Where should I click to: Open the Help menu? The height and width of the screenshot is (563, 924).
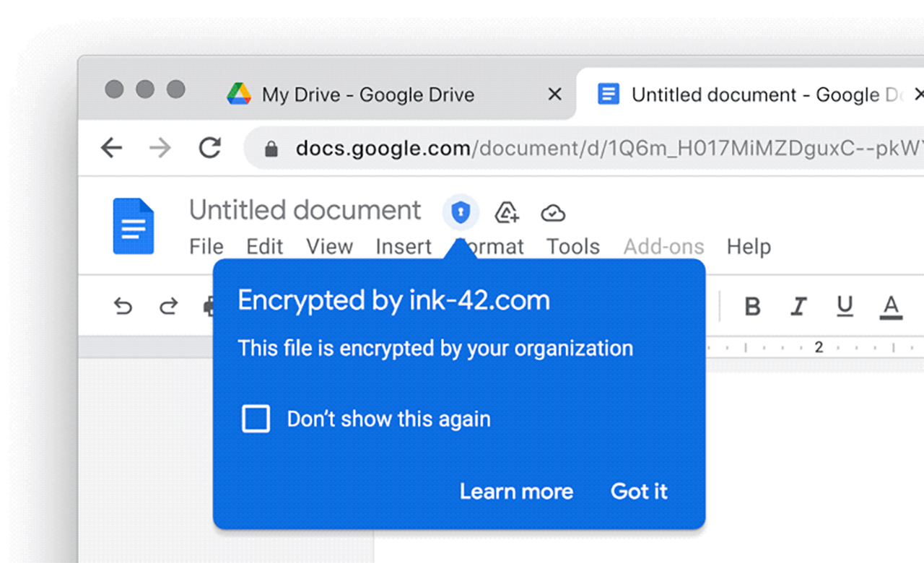749,247
